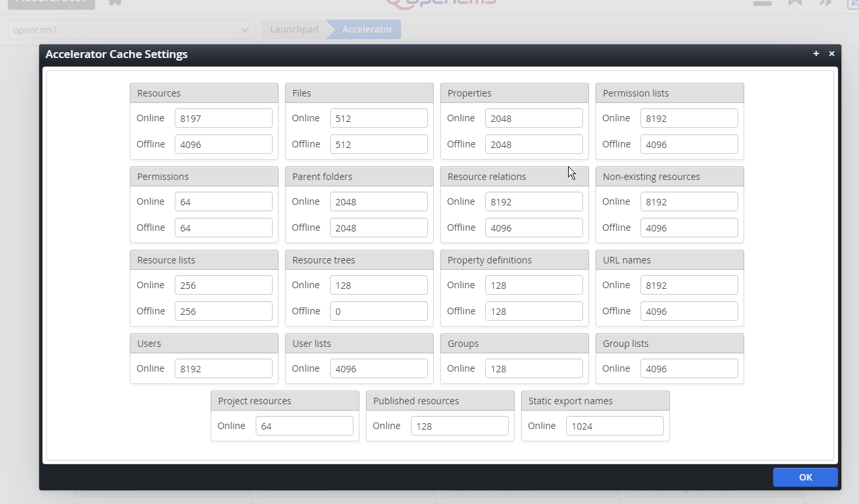Maximize the Accelerator Cache Settings dialog

816,54
